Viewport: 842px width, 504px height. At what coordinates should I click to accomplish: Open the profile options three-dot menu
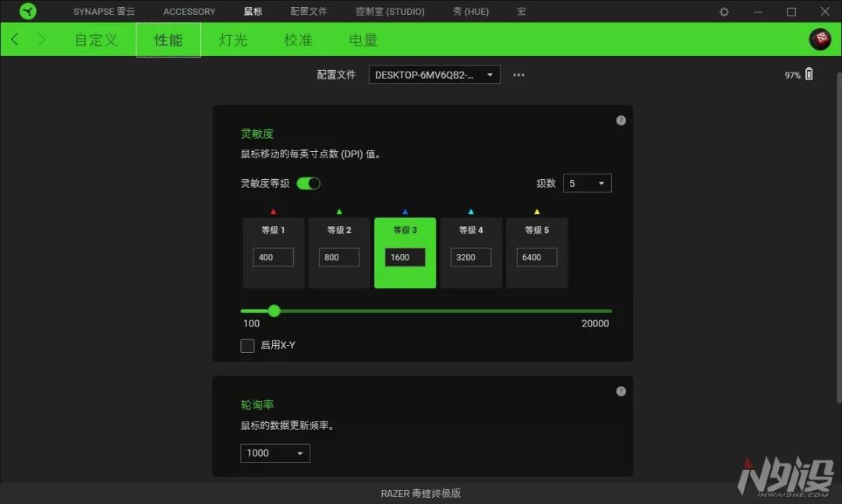[x=518, y=75]
